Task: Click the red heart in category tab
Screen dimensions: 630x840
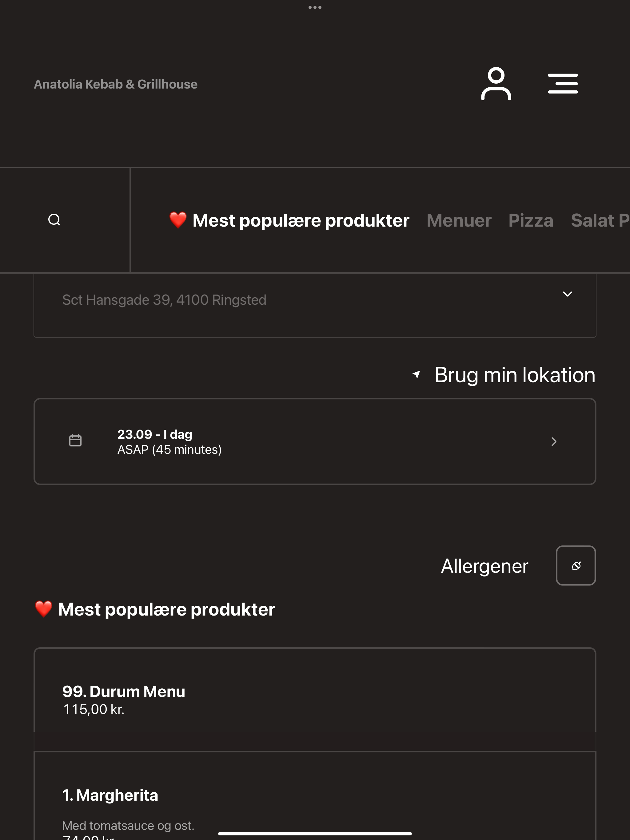Action: pos(178,220)
